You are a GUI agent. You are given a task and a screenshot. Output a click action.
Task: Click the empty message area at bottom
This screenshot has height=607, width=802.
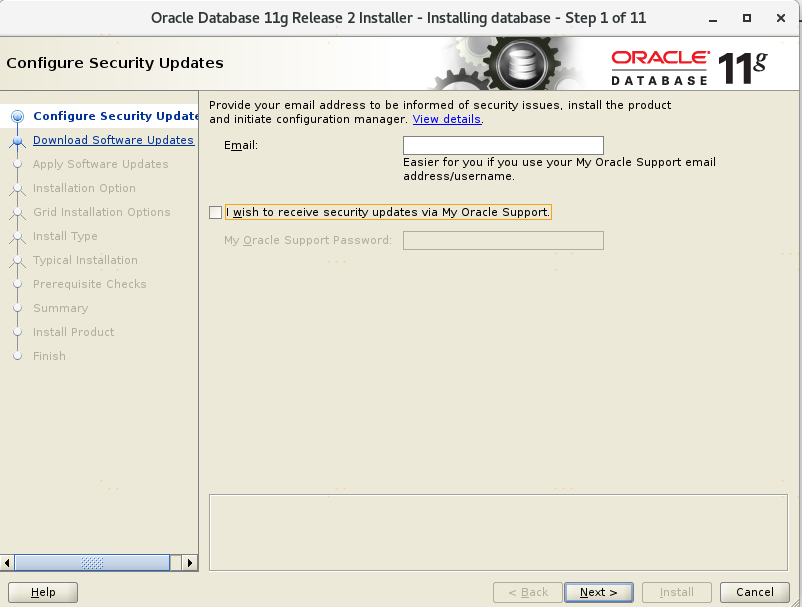click(498, 532)
